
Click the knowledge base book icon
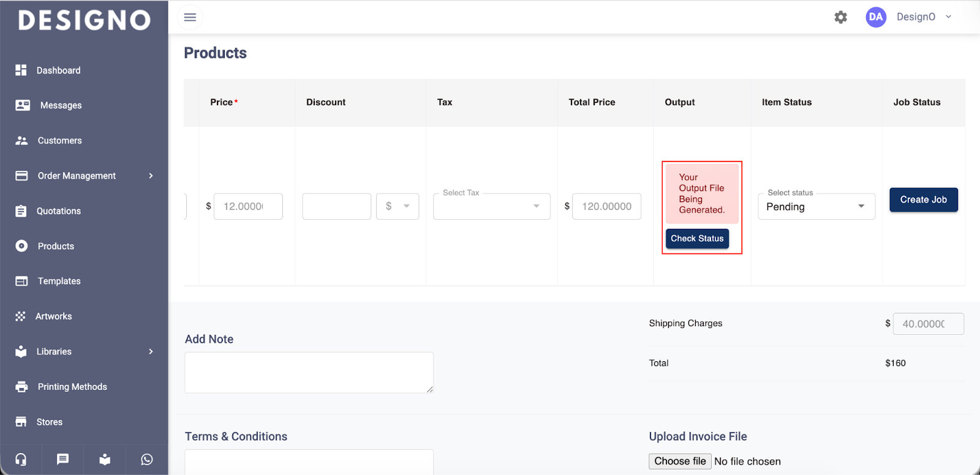tap(105, 459)
